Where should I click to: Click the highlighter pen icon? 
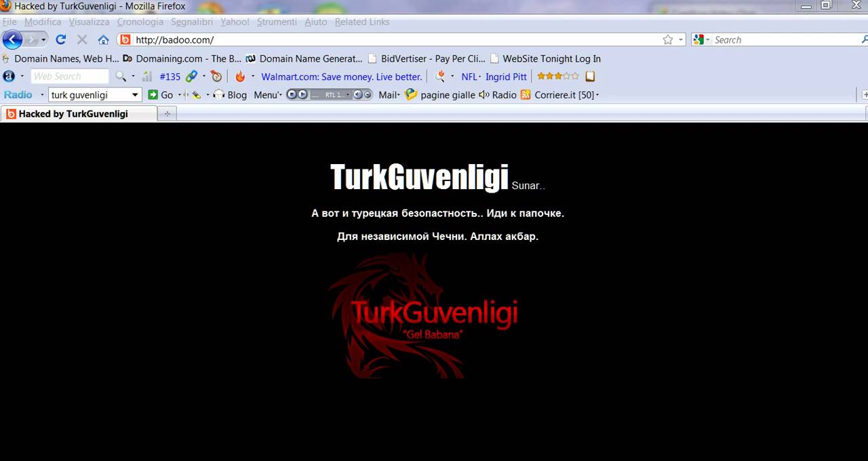(197, 95)
